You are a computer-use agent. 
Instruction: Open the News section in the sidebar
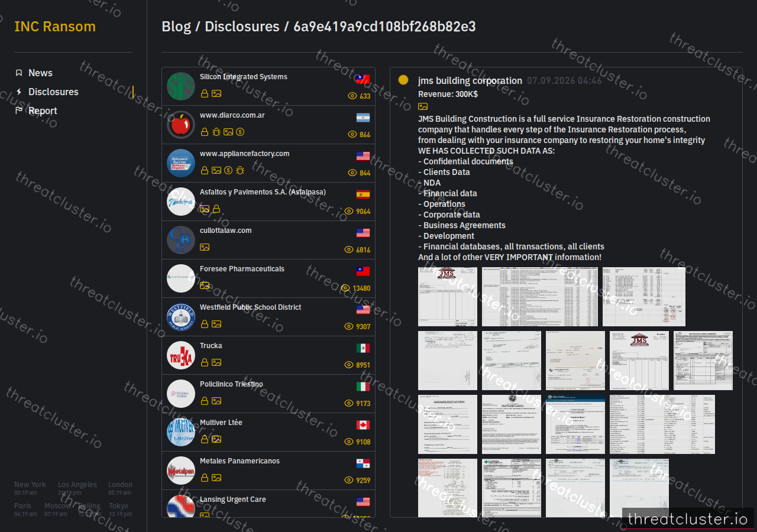pos(40,73)
